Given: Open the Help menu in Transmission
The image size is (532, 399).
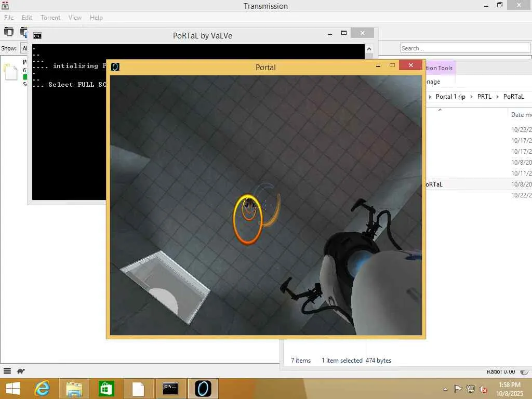Looking at the screenshot, I should [x=96, y=18].
